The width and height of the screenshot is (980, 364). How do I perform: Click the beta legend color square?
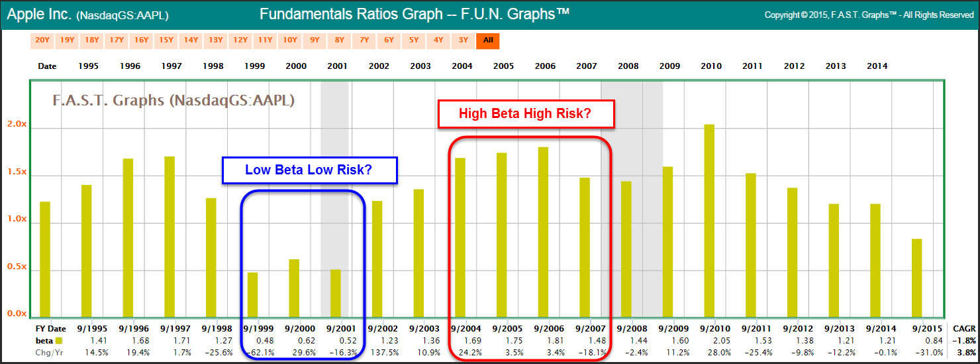pos(60,341)
